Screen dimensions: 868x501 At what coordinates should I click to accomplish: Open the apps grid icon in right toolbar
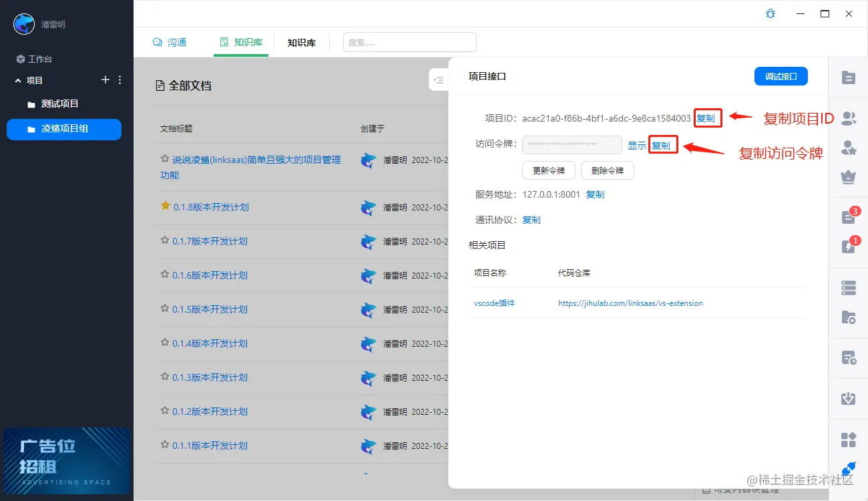(849, 440)
